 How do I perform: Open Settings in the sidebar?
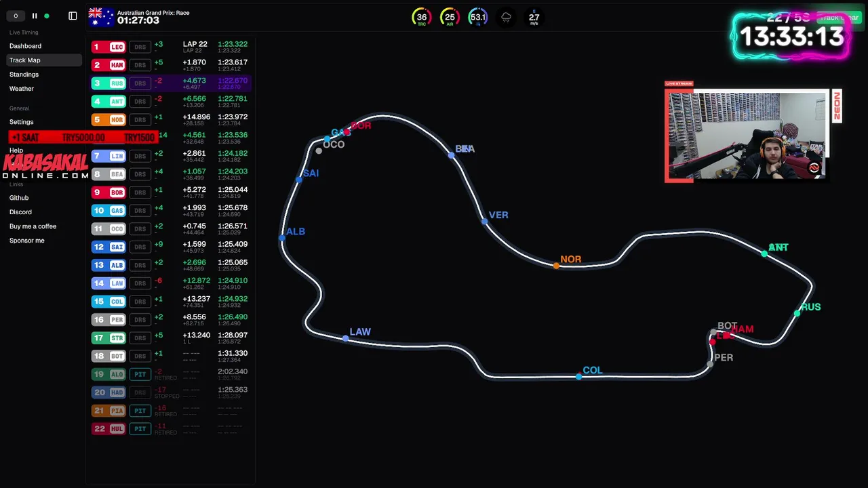point(21,122)
